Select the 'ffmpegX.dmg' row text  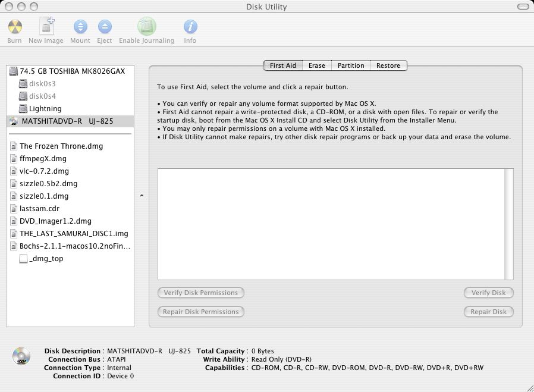coord(43,158)
